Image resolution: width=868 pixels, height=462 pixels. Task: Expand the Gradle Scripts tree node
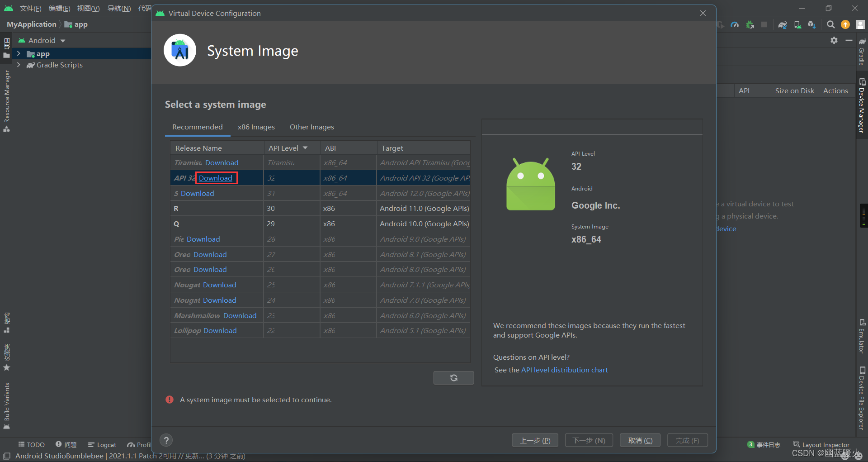click(19, 65)
